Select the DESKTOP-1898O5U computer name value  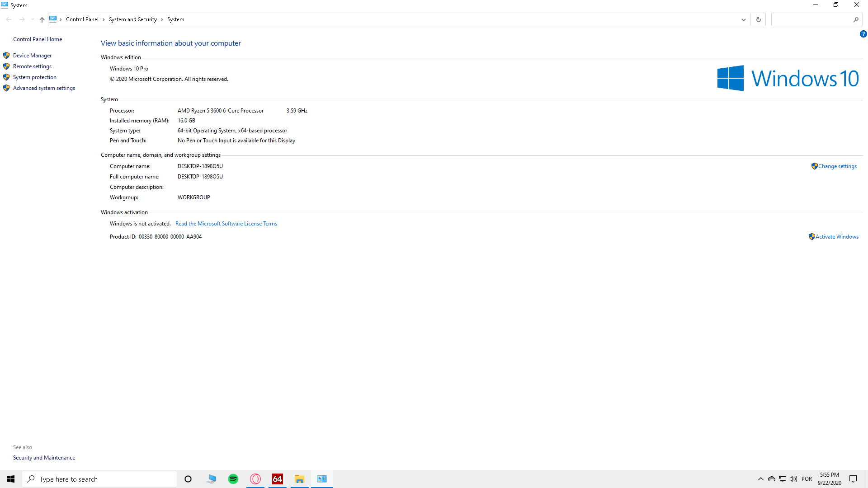point(200,166)
